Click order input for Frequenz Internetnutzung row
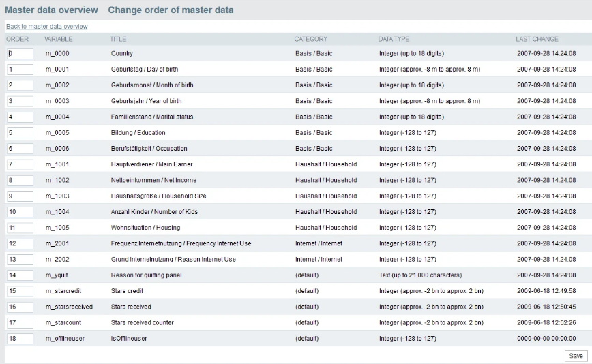Viewport: 592px width, 364px height. click(x=20, y=243)
